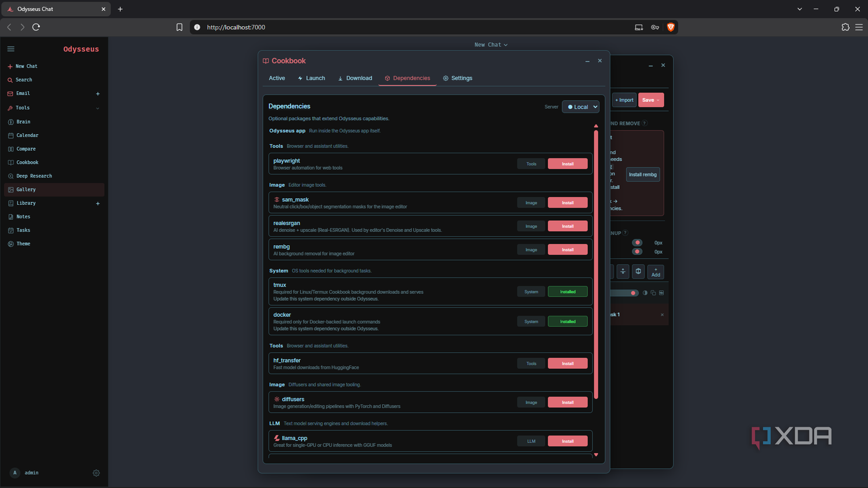Screen dimensions: 868x488
Task: Click the help icon next to Remove heading
Action: tap(645, 123)
